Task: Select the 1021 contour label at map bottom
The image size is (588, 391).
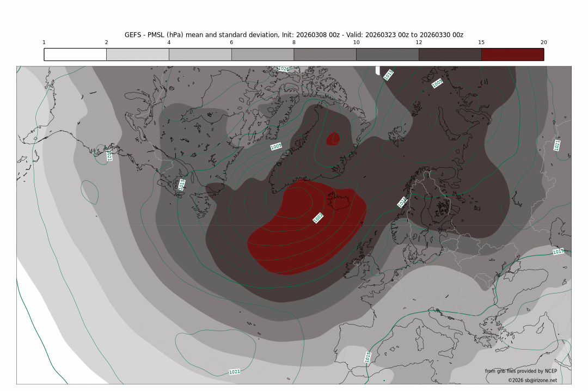Action: click(235, 372)
